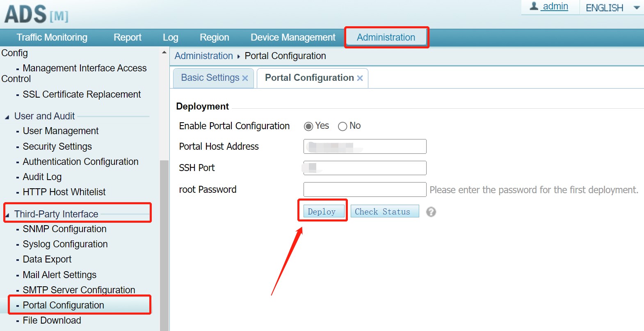Open SNMP Configuration in sidebar
This screenshot has width=644, height=331.
coord(64,229)
